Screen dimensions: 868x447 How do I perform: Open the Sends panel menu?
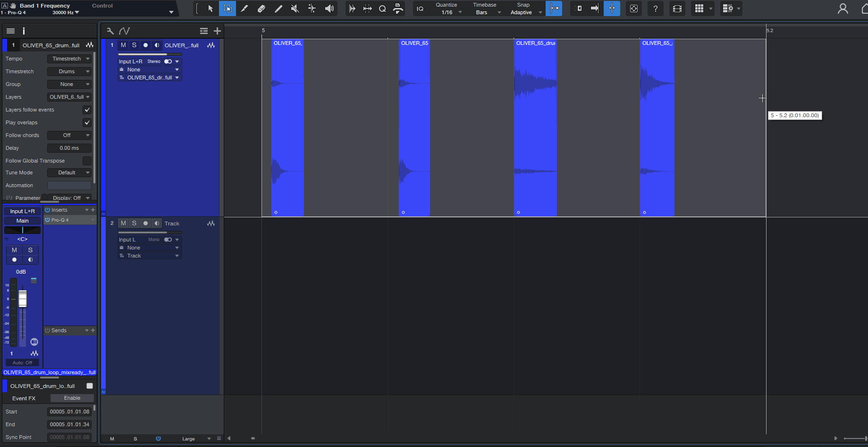[87, 330]
